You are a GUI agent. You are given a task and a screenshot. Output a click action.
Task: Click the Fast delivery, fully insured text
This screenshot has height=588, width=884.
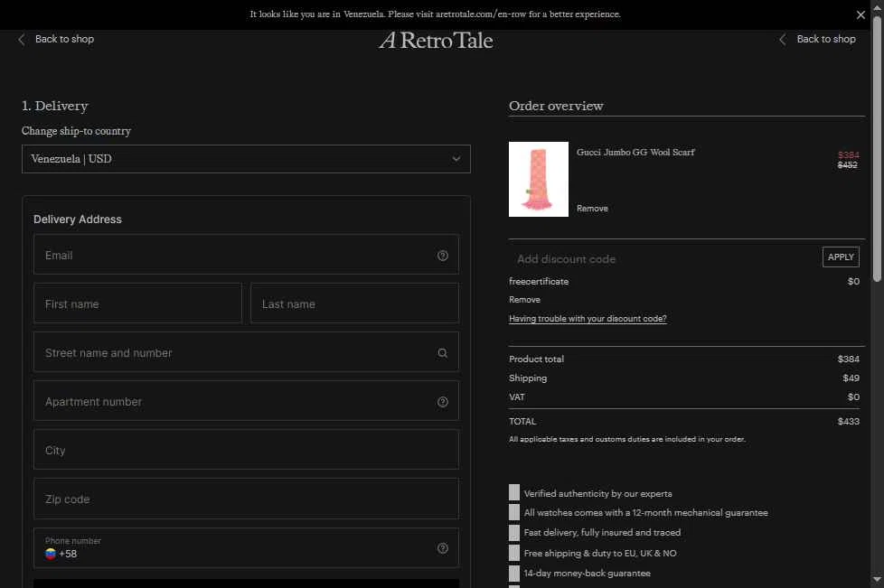(x=602, y=532)
